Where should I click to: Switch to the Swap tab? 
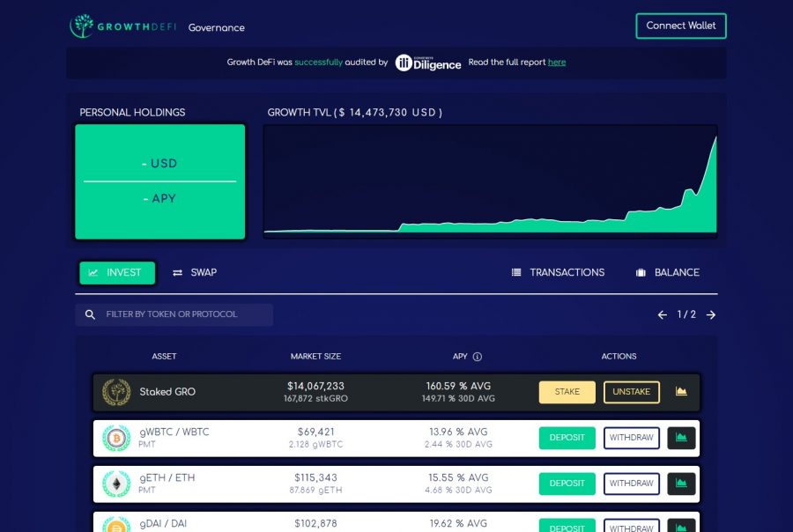pos(195,272)
